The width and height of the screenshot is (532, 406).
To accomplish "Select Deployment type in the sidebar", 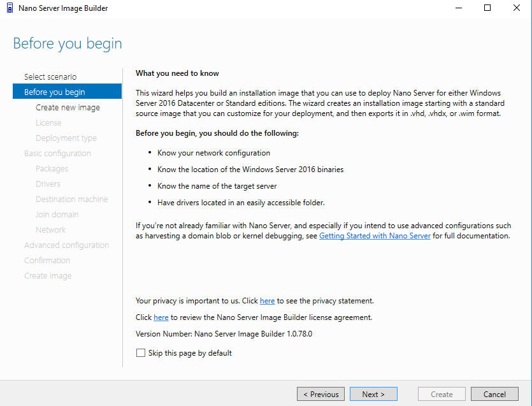I will pyautogui.click(x=66, y=138).
